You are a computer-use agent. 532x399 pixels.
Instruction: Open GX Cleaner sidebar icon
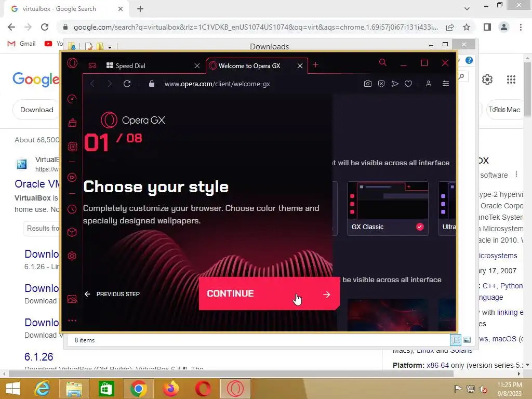click(72, 123)
